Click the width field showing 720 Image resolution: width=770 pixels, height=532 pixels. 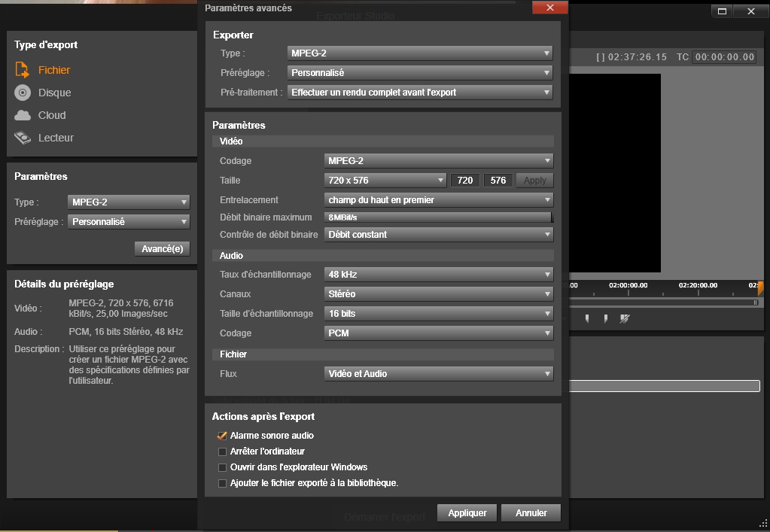coord(465,181)
